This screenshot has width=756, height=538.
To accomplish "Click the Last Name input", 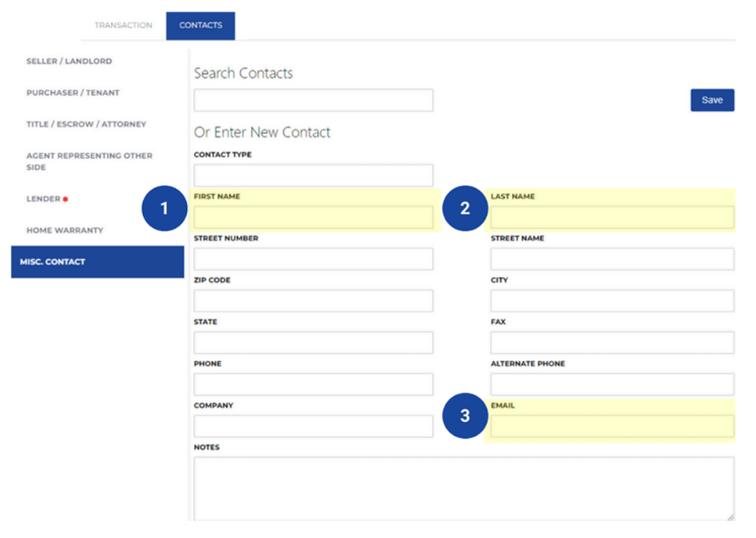I will click(612, 217).
